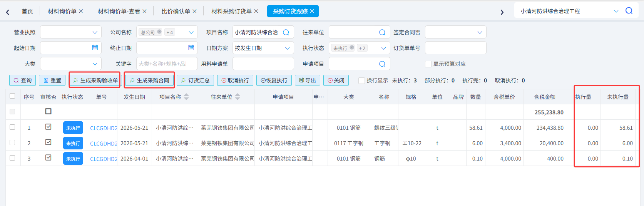Expand the 签定合同否 dropdown
Screen dimensions: 644x206
click(480, 32)
